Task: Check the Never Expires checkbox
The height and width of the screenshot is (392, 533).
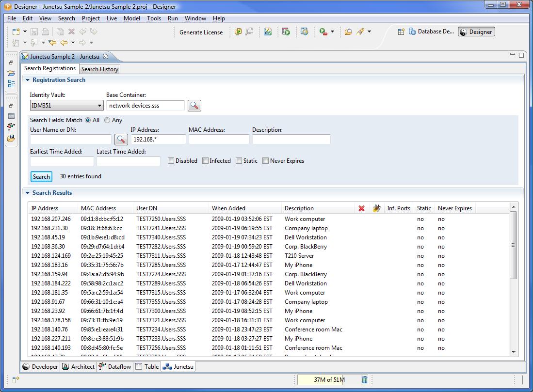Action: click(266, 161)
